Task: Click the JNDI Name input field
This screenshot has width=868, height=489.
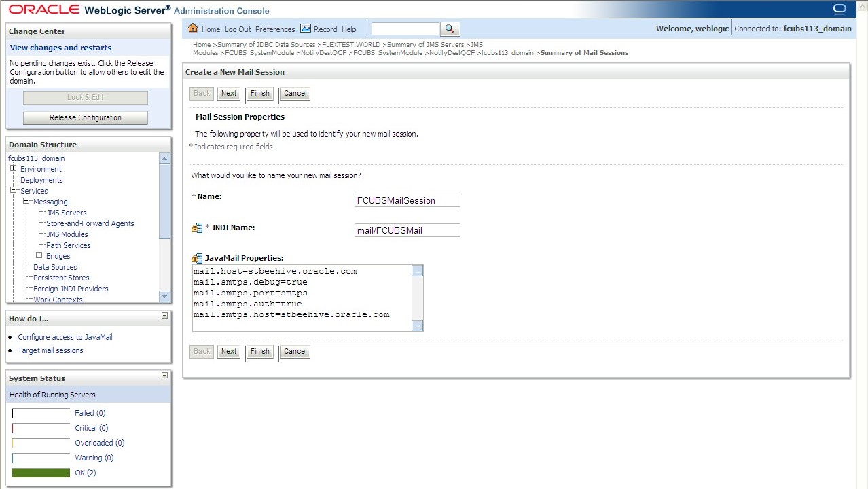Action: click(x=408, y=230)
